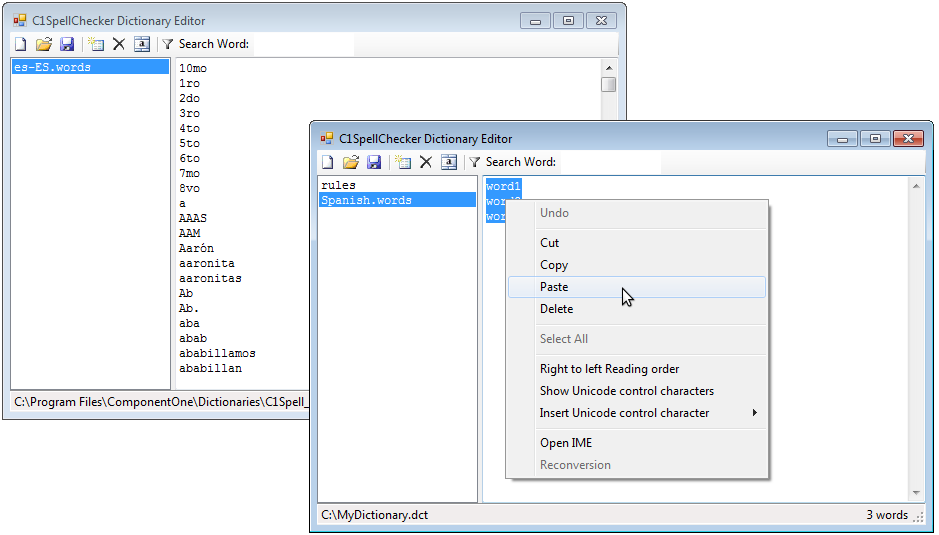Click abab in back window word list

click(193, 338)
